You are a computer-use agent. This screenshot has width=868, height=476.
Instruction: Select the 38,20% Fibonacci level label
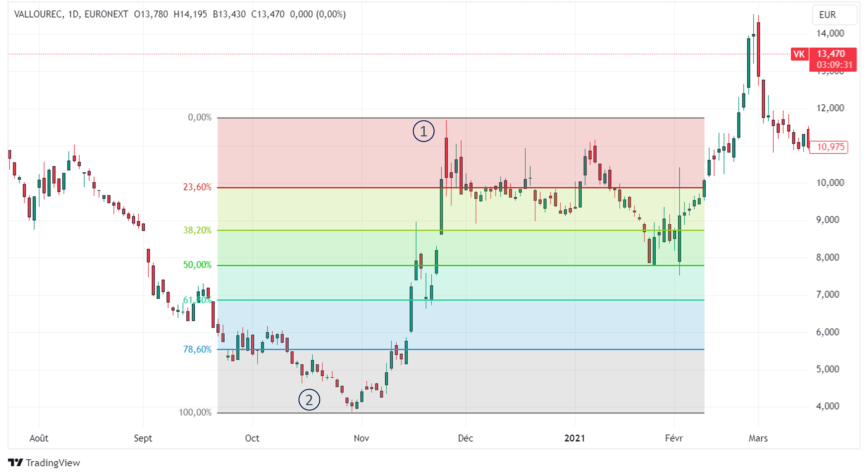point(197,230)
